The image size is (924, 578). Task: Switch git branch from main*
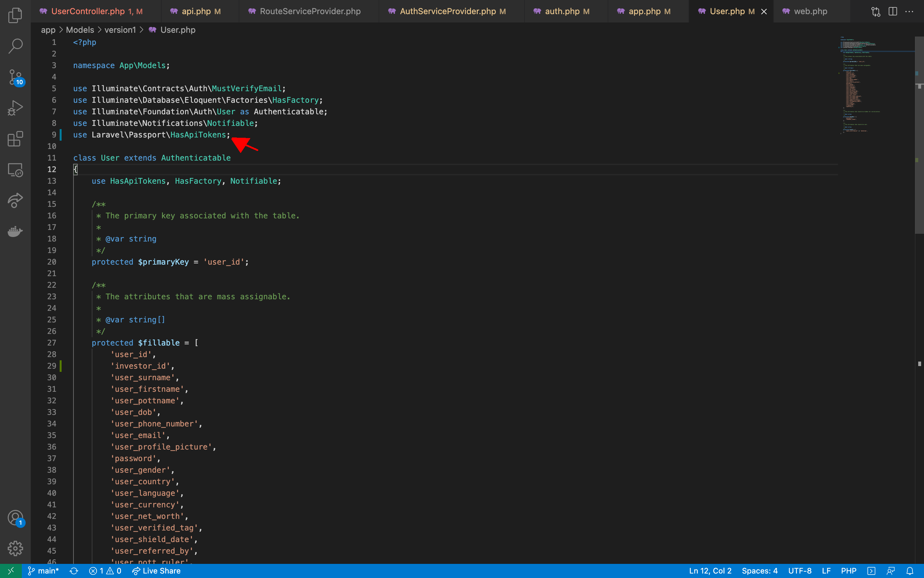point(43,571)
